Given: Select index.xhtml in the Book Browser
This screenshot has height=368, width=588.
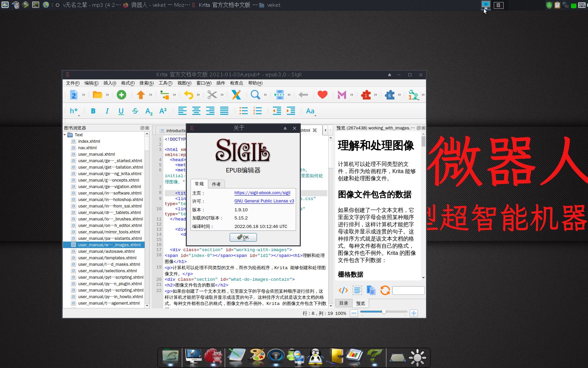Looking at the screenshot, I should (x=89, y=141).
